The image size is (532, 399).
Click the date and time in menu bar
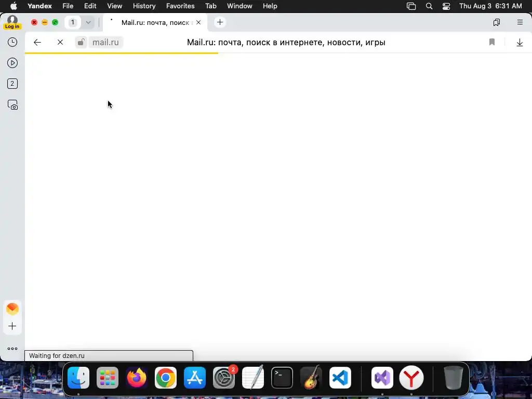click(x=490, y=6)
